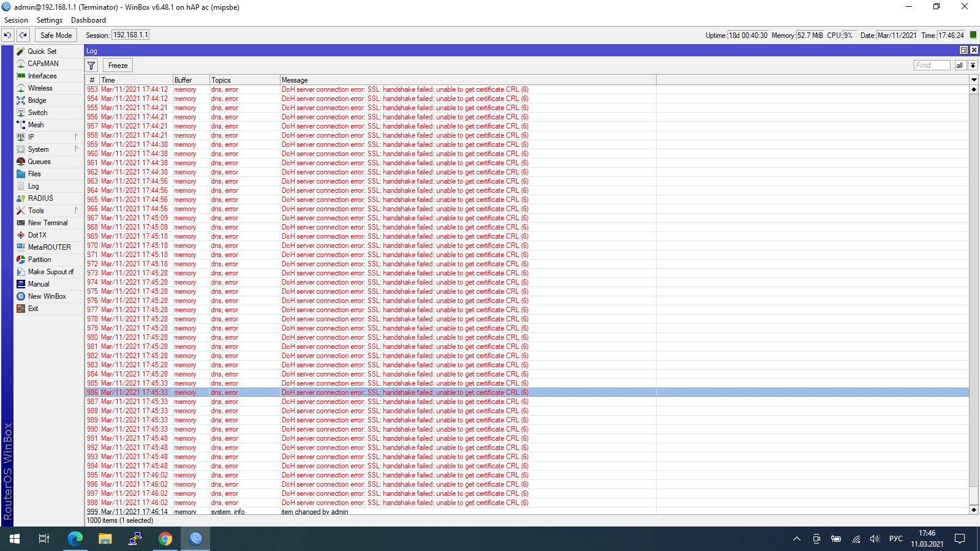Open Google Chrome from taskbar

click(165, 539)
